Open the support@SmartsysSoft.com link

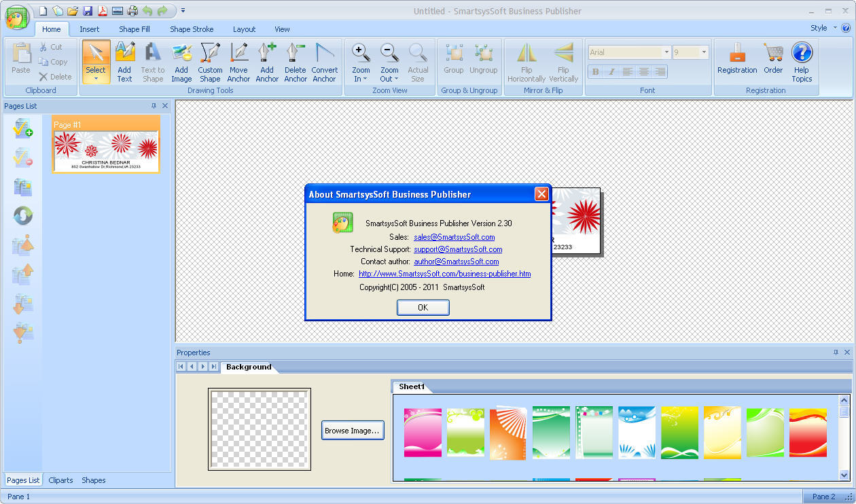coord(458,249)
